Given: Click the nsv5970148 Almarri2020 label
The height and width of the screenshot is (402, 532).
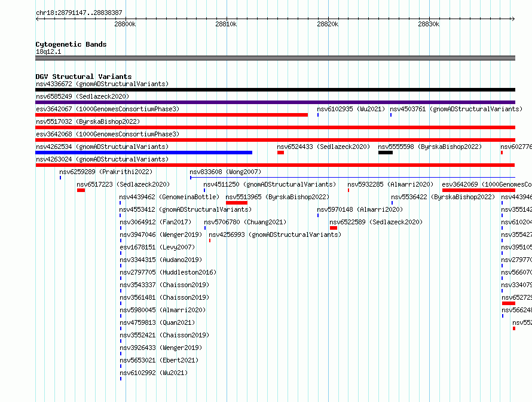Looking at the screenshot, I should [x=360, y=209].
